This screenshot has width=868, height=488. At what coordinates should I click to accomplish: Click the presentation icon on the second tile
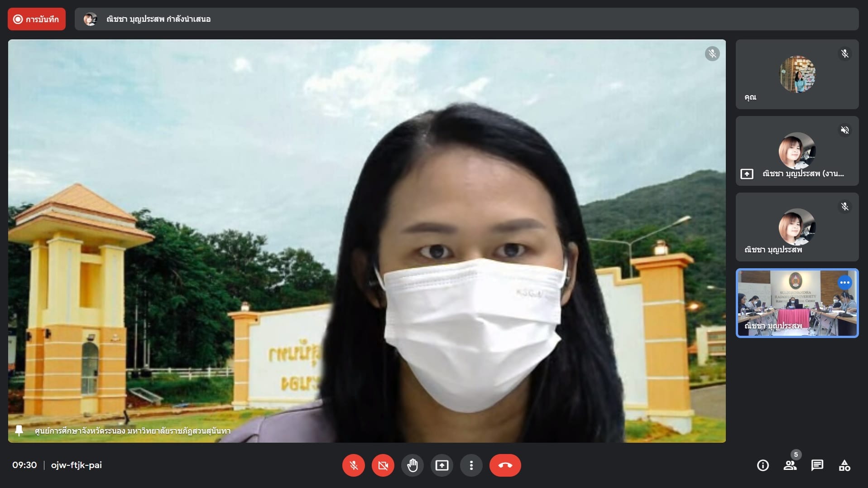tap(747, 174)
